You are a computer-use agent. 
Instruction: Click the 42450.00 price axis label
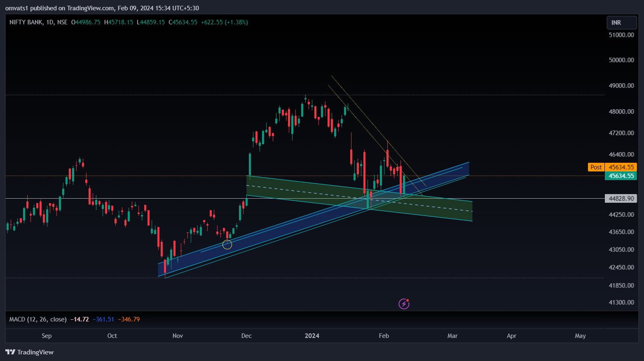coord(621,267)
